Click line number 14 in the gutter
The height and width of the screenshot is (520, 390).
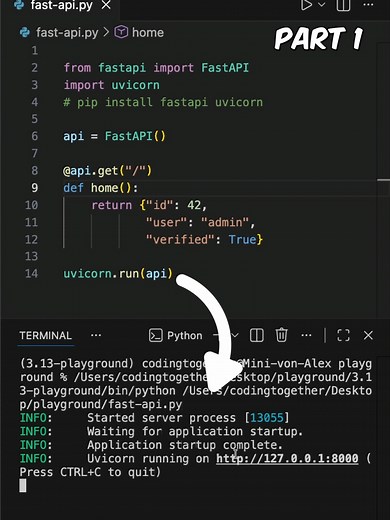(x=32, y=274)
